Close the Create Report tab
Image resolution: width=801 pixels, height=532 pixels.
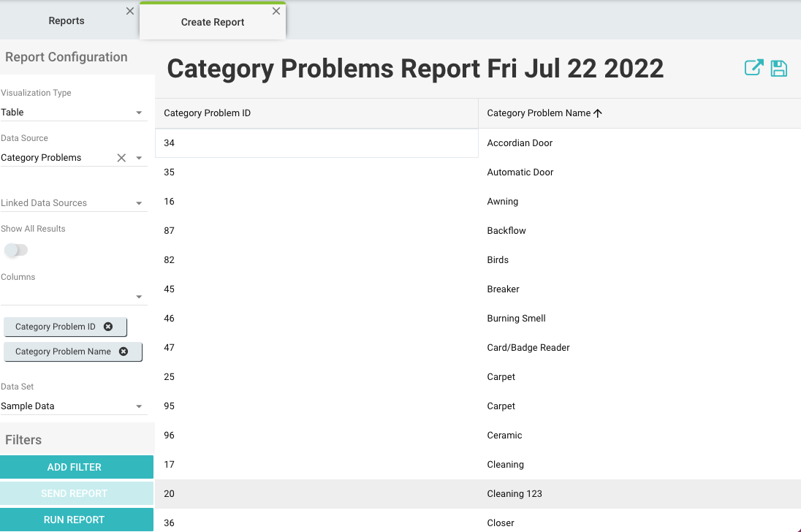point(276,11)
